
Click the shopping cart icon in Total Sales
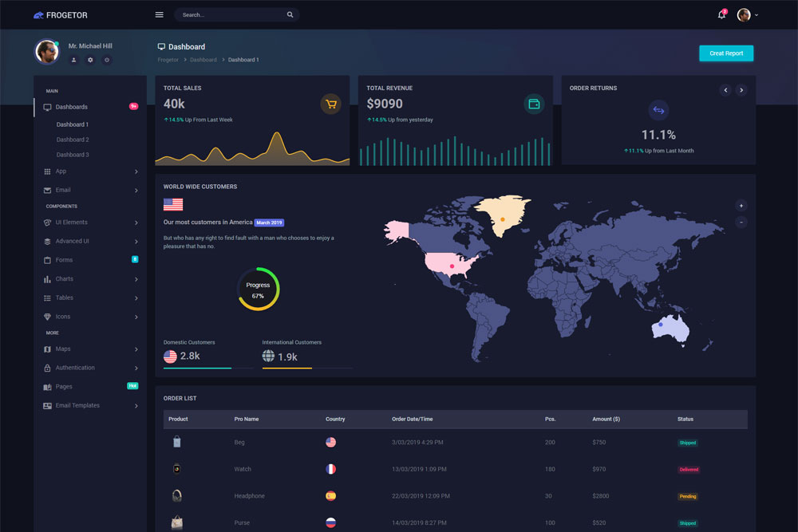pyautogui.click(x=330, y=104)
